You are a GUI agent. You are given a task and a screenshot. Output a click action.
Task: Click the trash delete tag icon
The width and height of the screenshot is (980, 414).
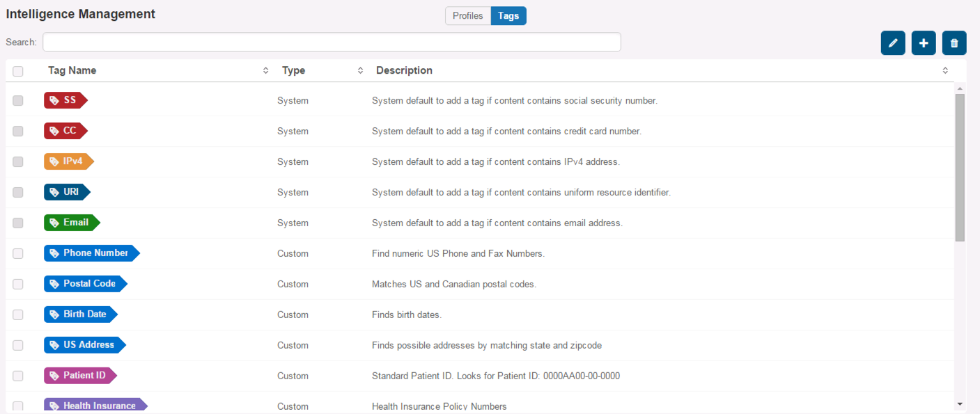point(954,43)
